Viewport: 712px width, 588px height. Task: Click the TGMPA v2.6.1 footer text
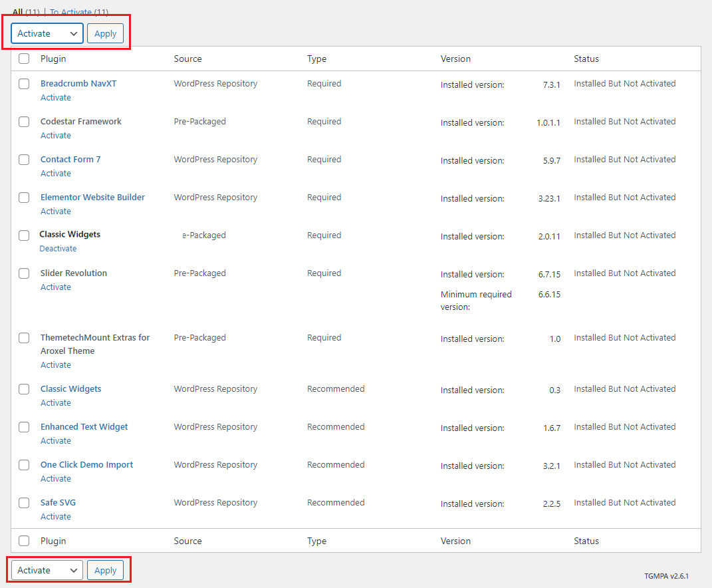coord(666,576)
